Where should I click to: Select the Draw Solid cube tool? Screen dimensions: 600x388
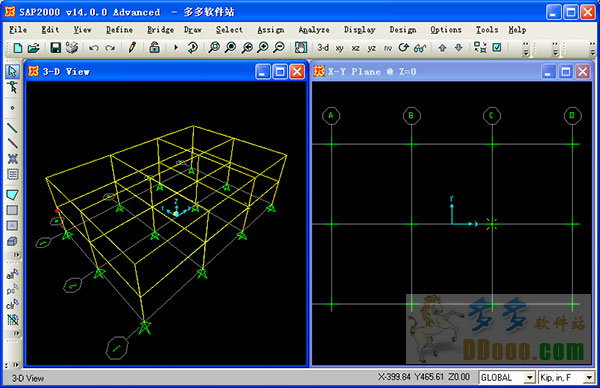tap(12, 241)
